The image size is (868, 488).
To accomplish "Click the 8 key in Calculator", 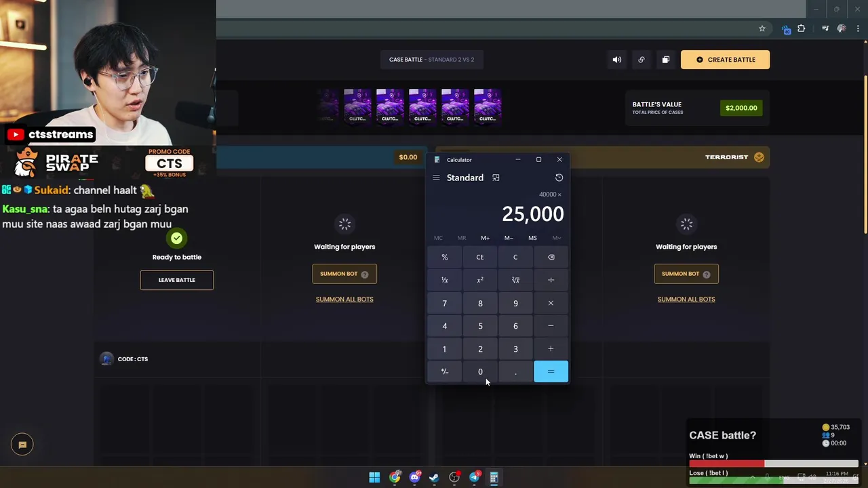I will [x=480, y=303].
